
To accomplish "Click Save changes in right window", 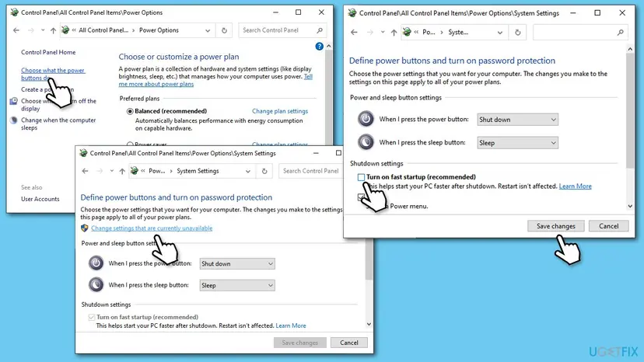I will coord(555,226).
